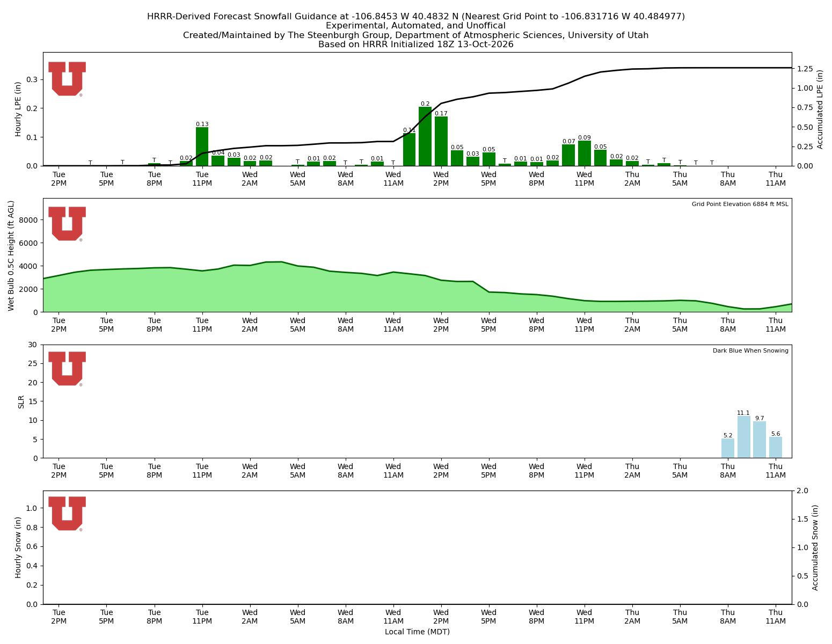Click the 0.17 bar value label

tap(441, 113)
